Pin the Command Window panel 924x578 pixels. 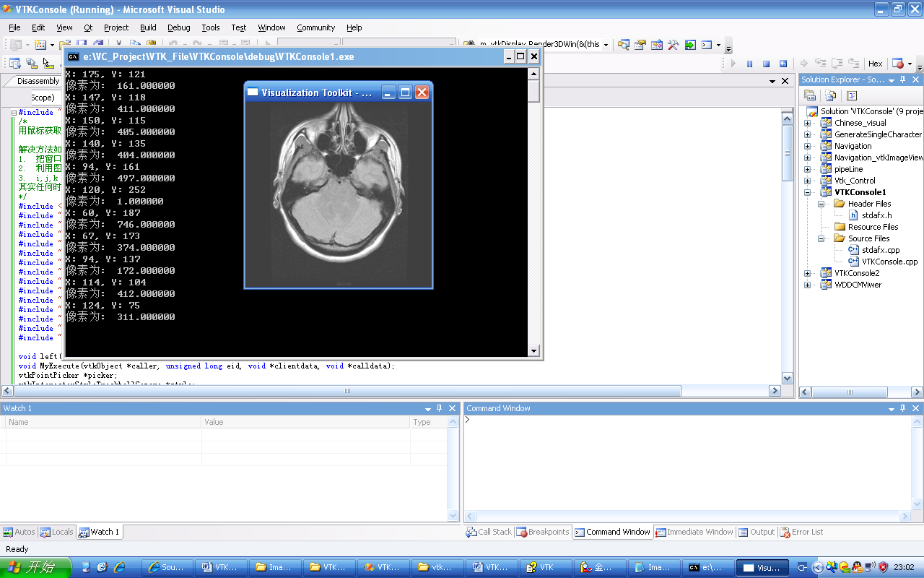(x=904, y=408)
